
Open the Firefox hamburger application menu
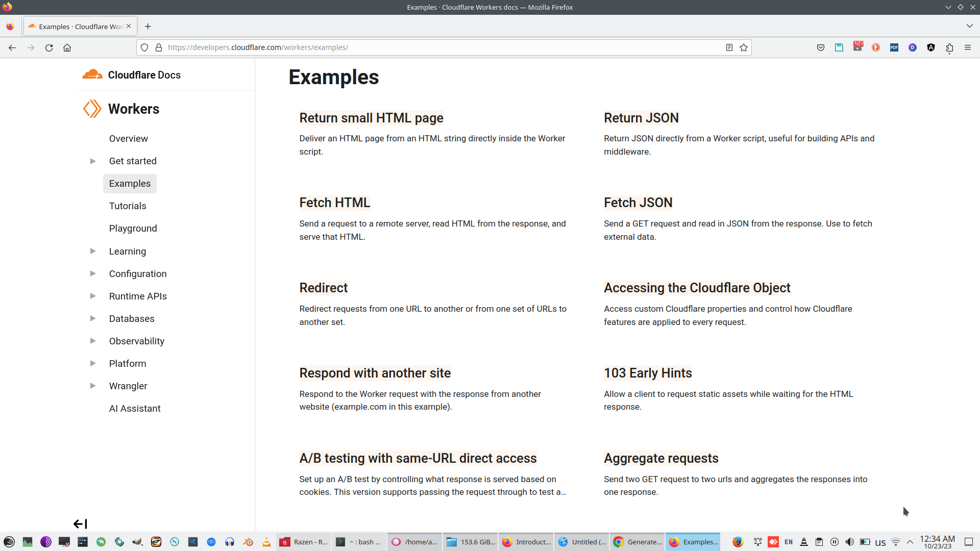(x=968, y=47)
